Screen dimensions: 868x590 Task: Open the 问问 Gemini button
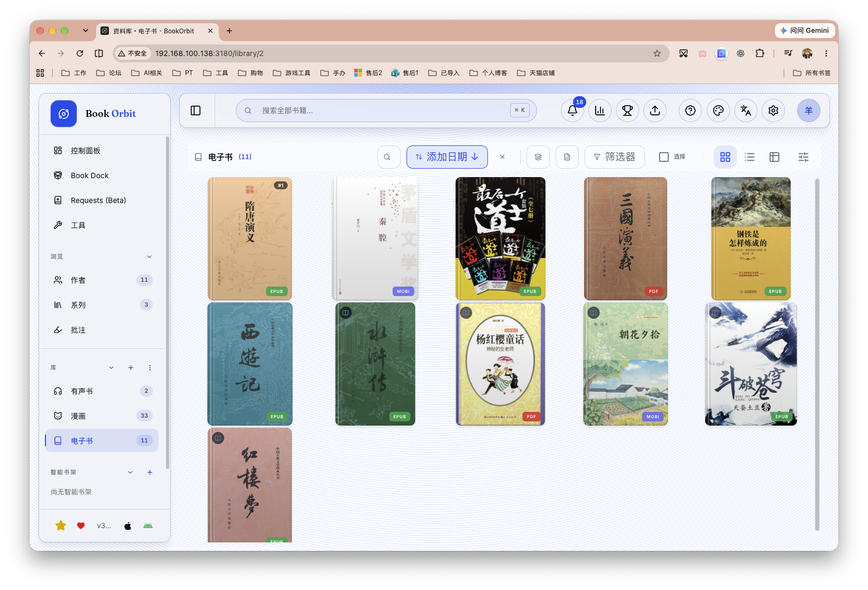[804, 31]
